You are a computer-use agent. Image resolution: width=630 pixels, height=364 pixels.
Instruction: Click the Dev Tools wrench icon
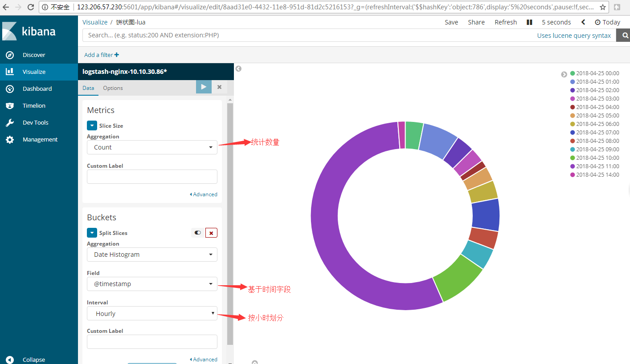tap(10, 122)
